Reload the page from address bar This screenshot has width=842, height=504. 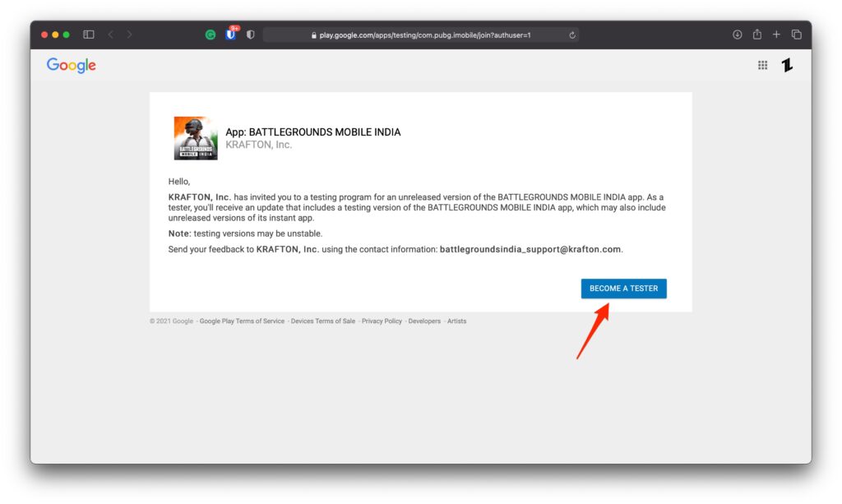pyautogui.click(x=572, y=35)
